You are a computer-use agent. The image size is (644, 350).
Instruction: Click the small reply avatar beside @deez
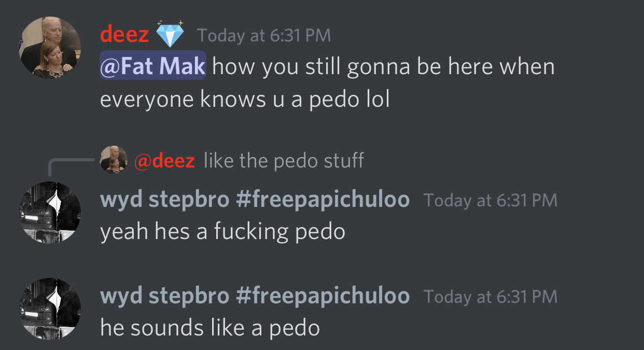coord(114,159)
